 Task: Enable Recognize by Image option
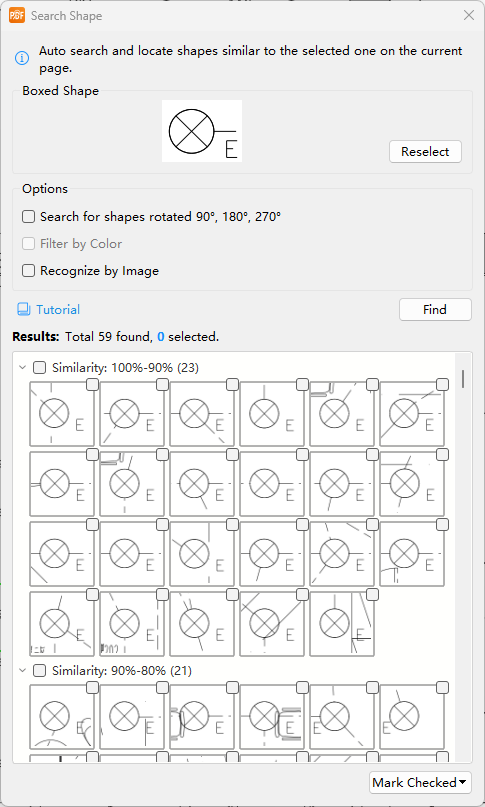point(28,271)
